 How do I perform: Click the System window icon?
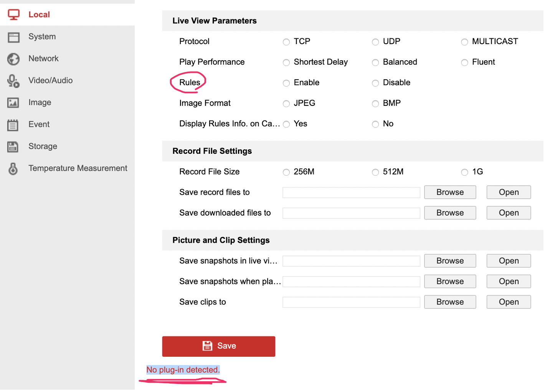pos(14,37)
